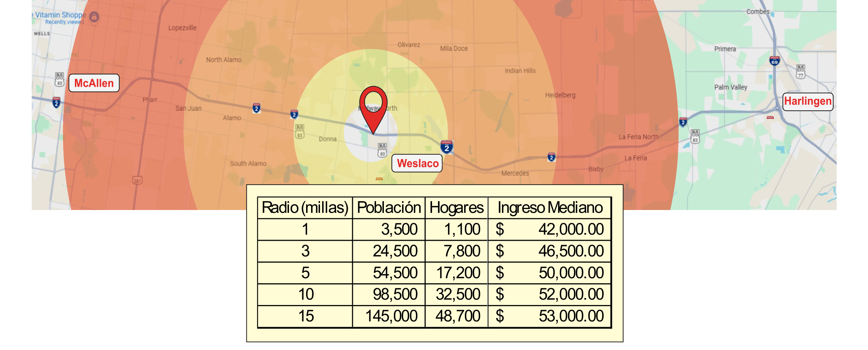
Task: Select the Hogares value 17,200
Action: tap(458, 273)
